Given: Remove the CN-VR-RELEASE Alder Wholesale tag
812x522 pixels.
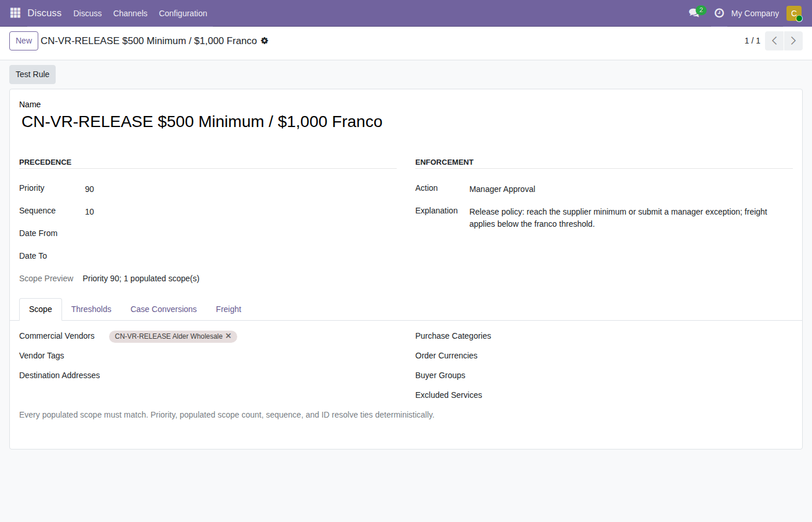Looking at the screenshot, I should coord(229,336).
